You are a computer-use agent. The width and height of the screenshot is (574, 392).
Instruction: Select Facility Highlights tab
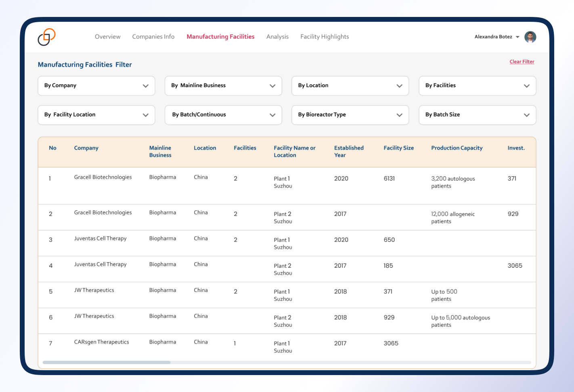[325, 37]
